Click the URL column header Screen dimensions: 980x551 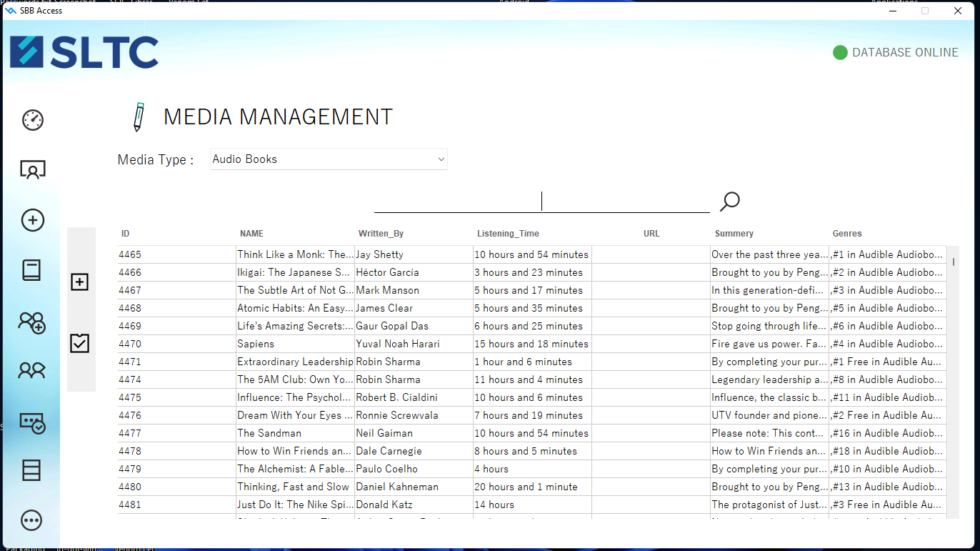(x=651, y=234)
